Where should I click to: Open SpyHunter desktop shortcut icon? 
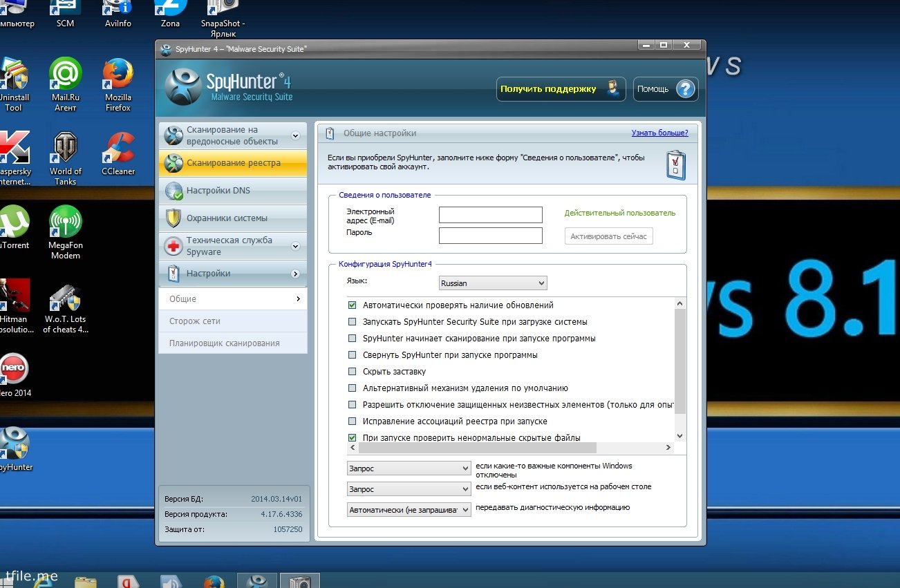[x=14, y=449]
